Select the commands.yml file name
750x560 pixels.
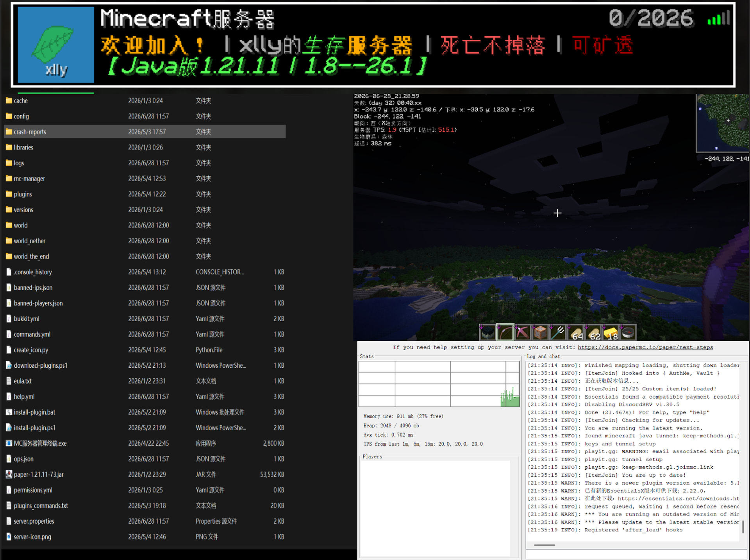32,335
